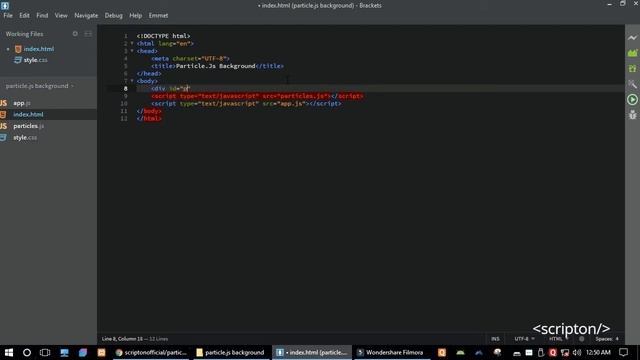Click the green circular play icon
This screenshot has width=640, height=360.
click(632, 100)
